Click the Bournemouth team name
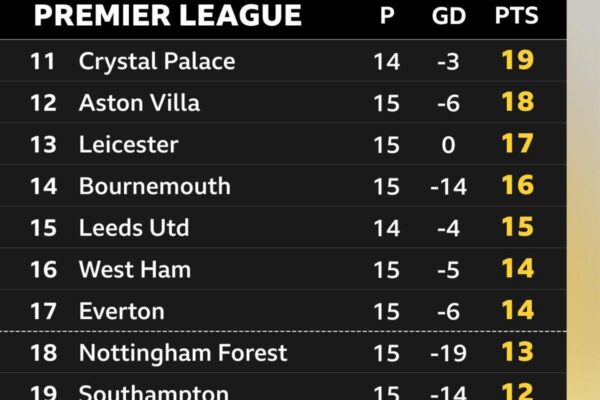The height and width of the screenshot is (400, 600). click(155, 186)
